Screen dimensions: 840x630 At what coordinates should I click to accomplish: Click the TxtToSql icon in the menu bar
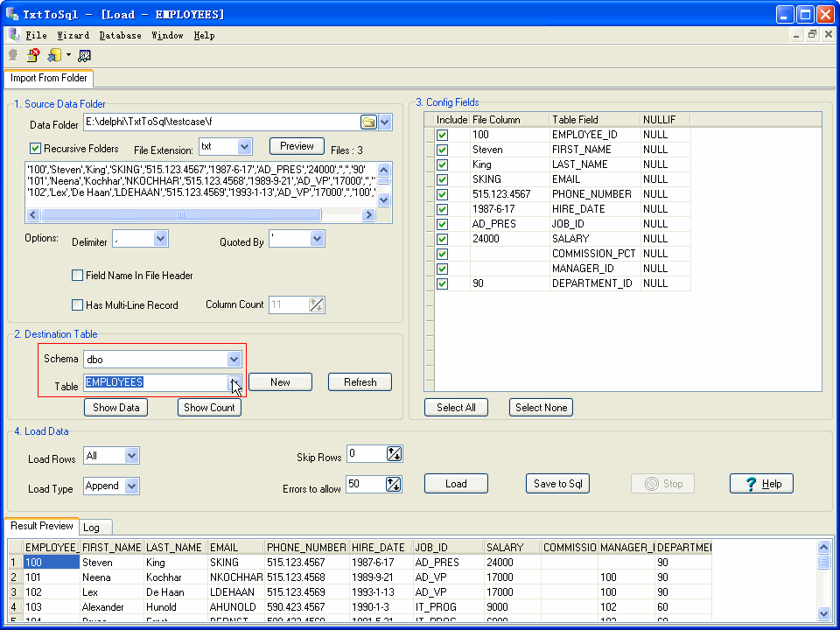pyautogui.click(x=15, y=35)
